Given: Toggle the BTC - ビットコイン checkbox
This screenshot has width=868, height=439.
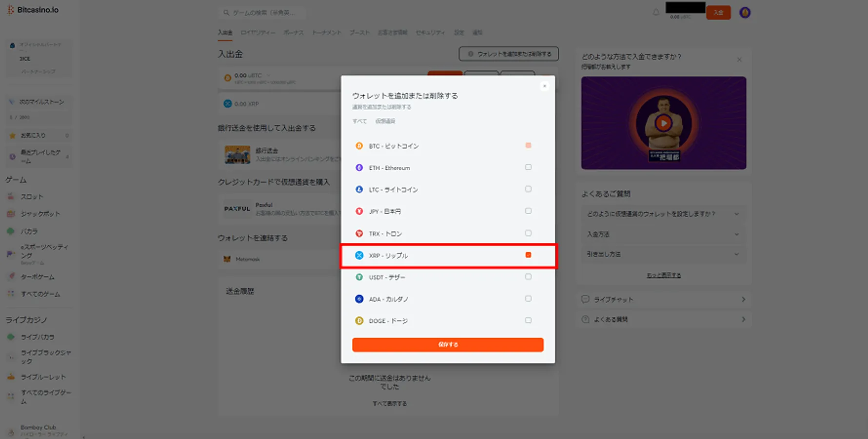Looking at the screenshot, I should coord(528,145).
